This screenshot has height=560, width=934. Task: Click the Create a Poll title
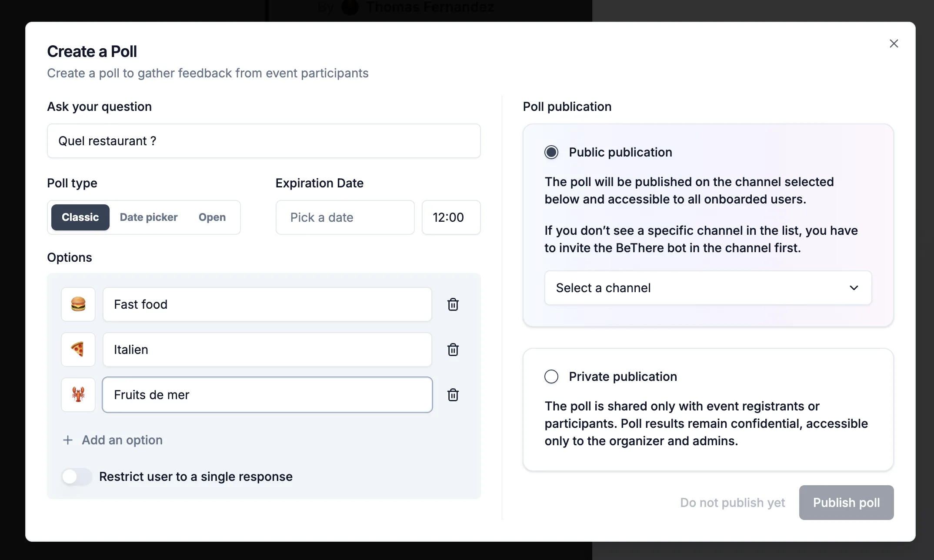pos(92,51)
